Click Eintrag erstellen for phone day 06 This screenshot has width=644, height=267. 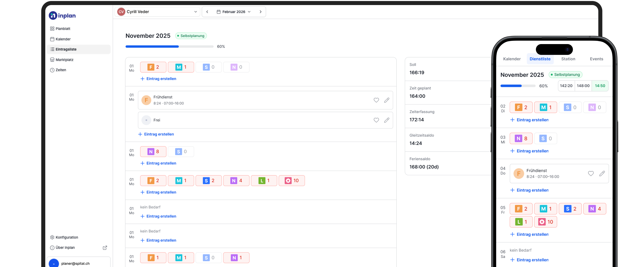click(530, 260)
